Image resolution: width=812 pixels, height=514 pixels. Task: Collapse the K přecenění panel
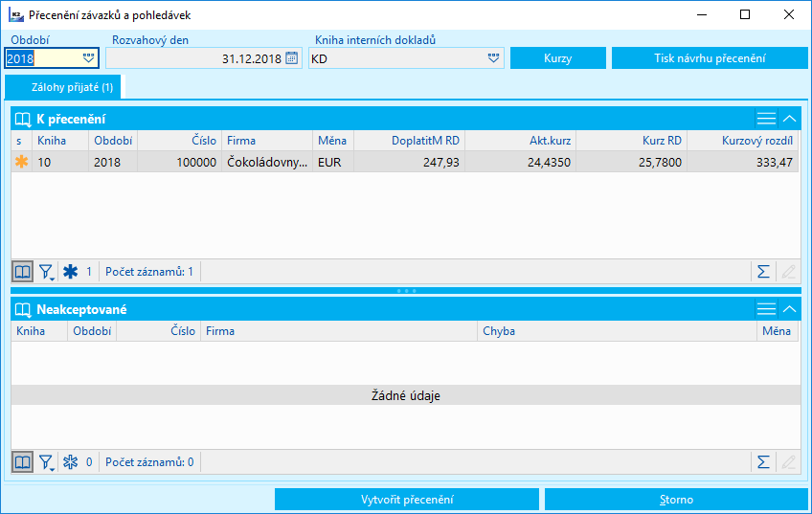coord(789,119)
